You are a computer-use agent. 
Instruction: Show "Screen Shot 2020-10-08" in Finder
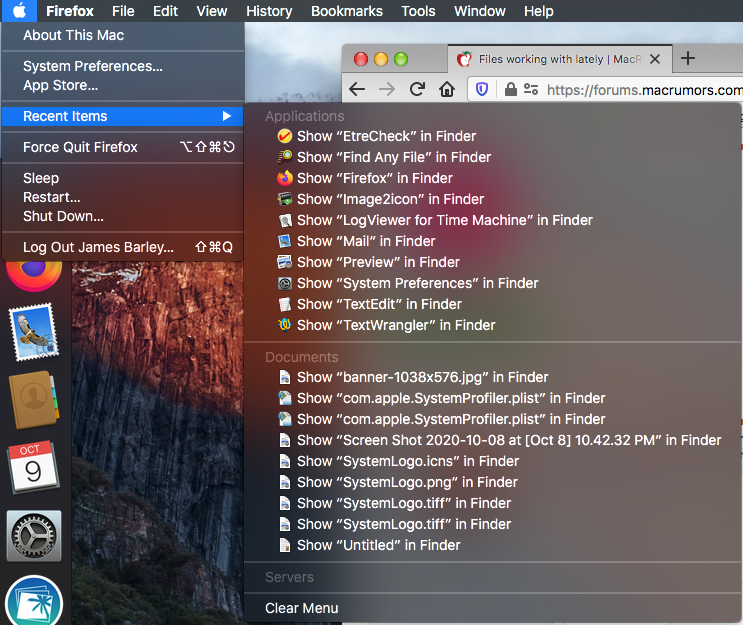[x=493, y=441]
